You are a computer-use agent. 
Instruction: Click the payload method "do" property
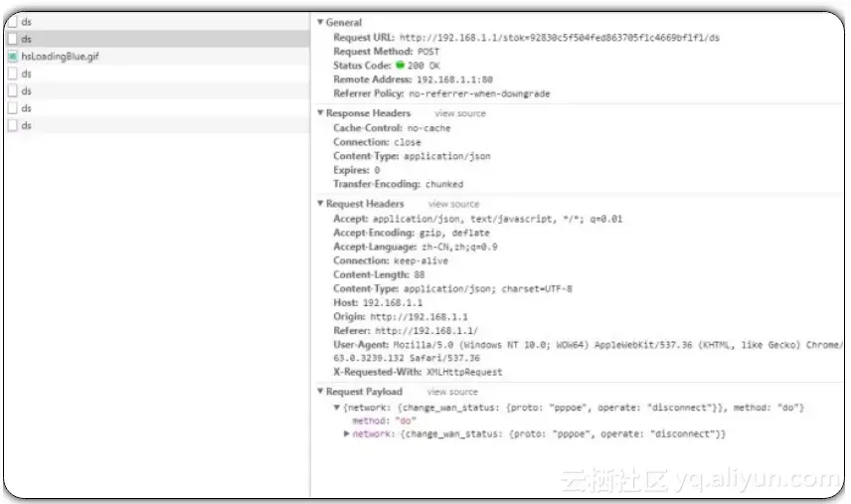point(385,421)
